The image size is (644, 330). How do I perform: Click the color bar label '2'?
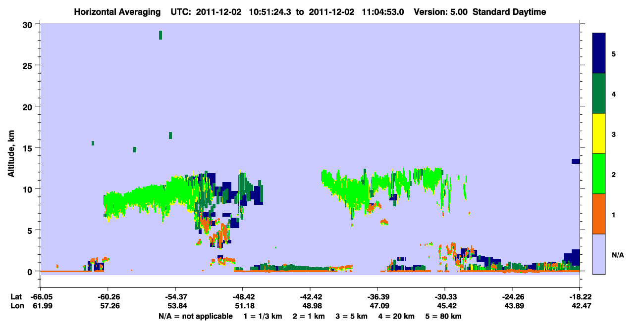(614, 174)
